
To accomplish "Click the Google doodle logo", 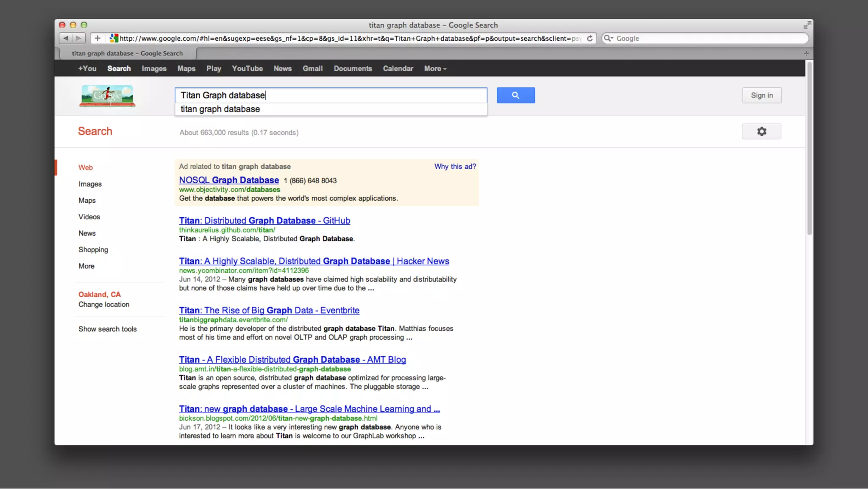I will point(107,96).
